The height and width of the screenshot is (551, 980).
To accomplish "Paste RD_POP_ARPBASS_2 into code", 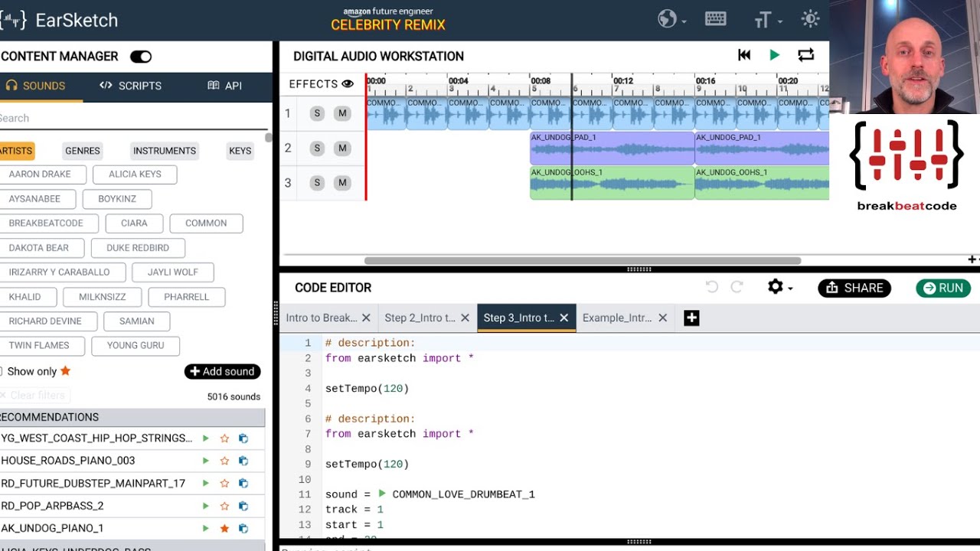I will tap(243, 506).
